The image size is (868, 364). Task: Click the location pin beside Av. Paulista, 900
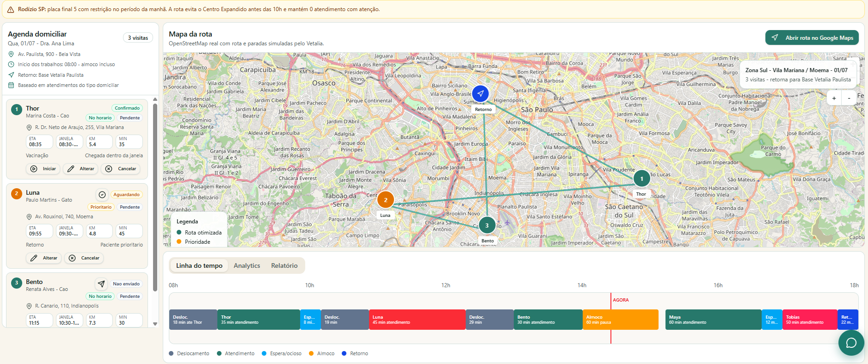point(11,54)
